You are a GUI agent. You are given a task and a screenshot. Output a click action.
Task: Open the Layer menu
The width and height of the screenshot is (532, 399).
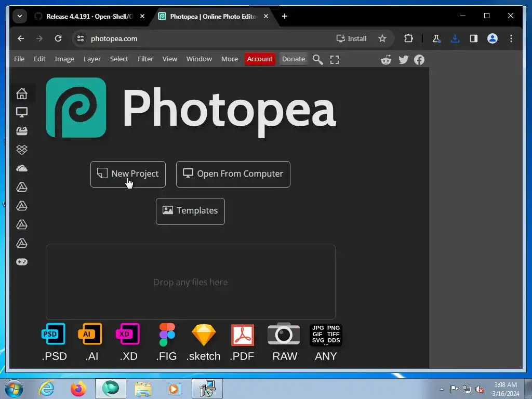pyautogui.click(x=92, y=59)
